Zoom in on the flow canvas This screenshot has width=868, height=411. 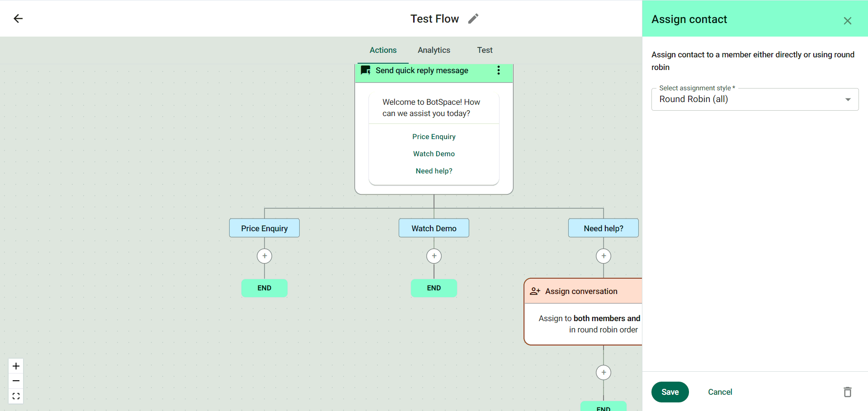coord(16,366)
